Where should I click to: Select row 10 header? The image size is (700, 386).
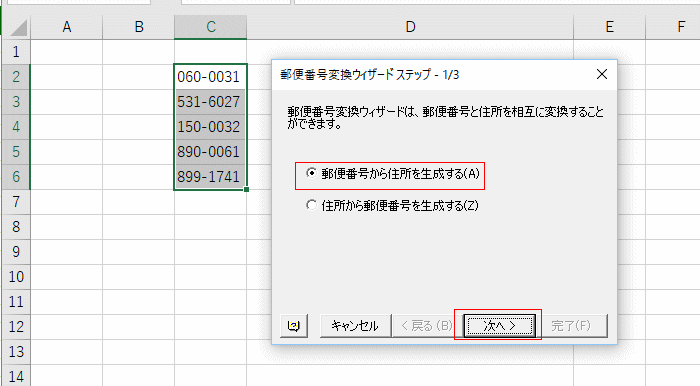tap(16, 277)
